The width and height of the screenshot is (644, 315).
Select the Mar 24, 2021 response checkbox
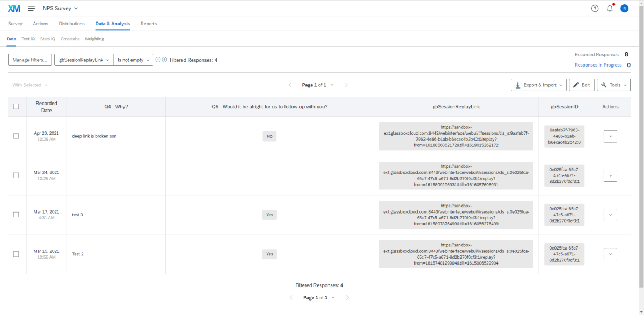(16, 175)
